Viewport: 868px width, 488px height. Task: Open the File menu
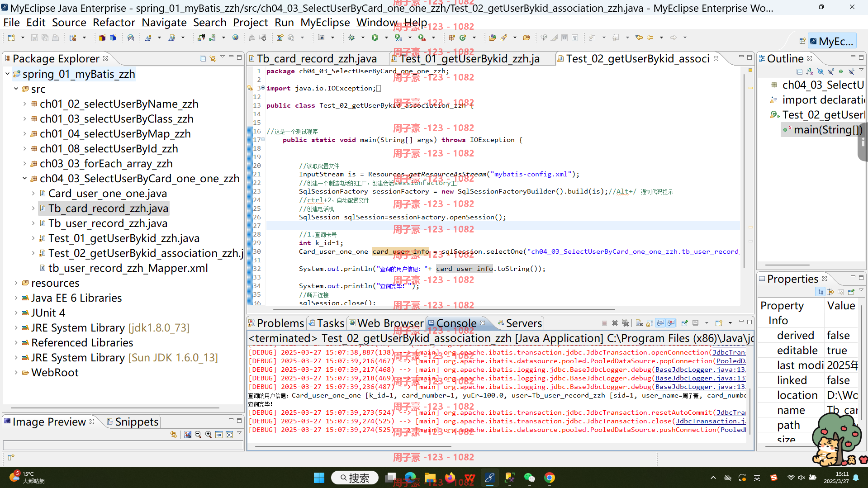tap(11, 23)
